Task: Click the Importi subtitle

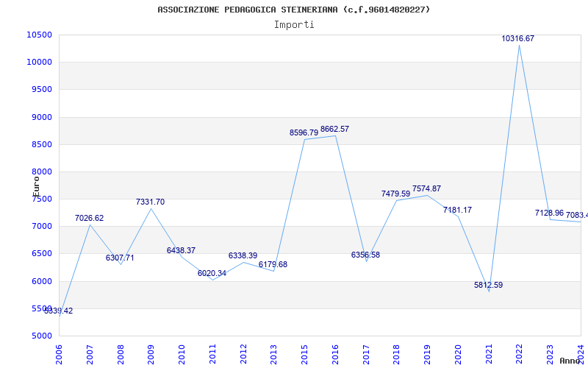Action: tap(294, 25)
